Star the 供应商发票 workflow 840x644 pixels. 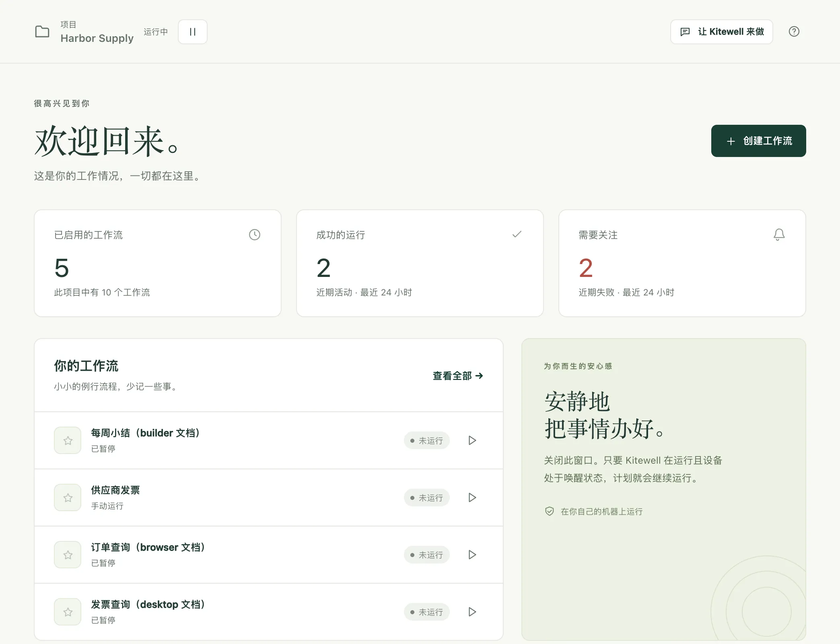tap(68, 497)
